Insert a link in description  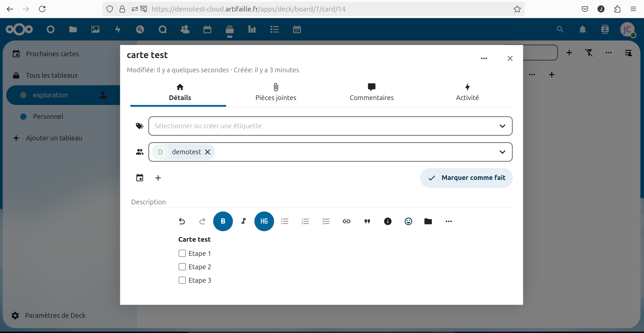click(x=346, y=221)
